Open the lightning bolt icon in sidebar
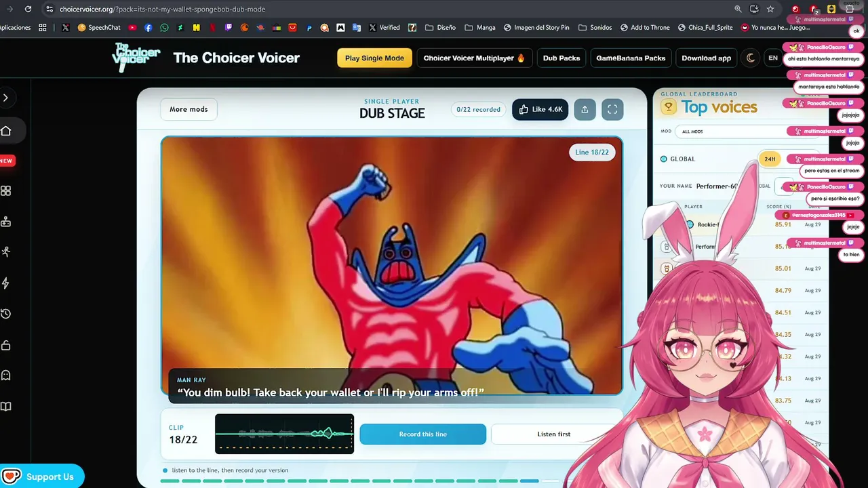The image size is (868, 488). [x=6, y=283]
